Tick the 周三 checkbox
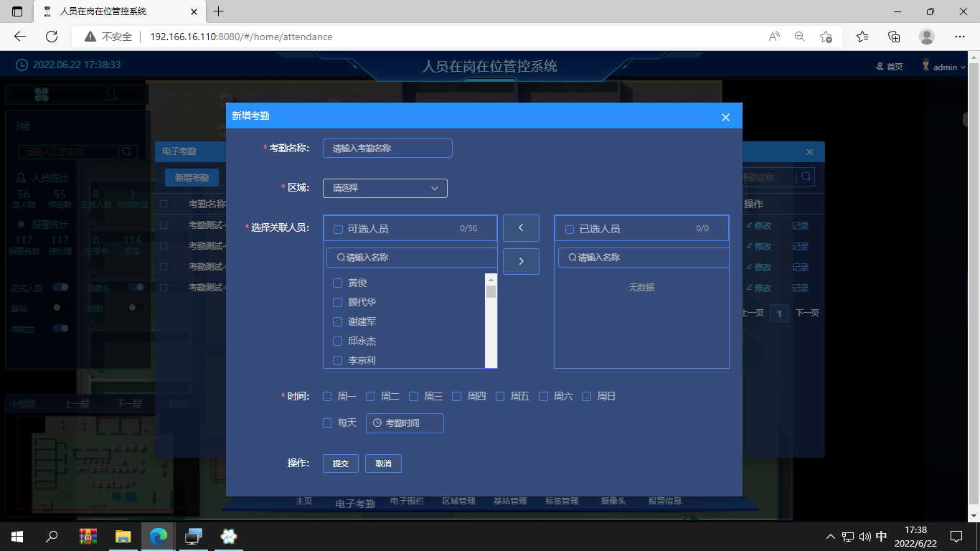Image resolution: width=980 pixels, height=551 pixels. (x=414, y=396)
